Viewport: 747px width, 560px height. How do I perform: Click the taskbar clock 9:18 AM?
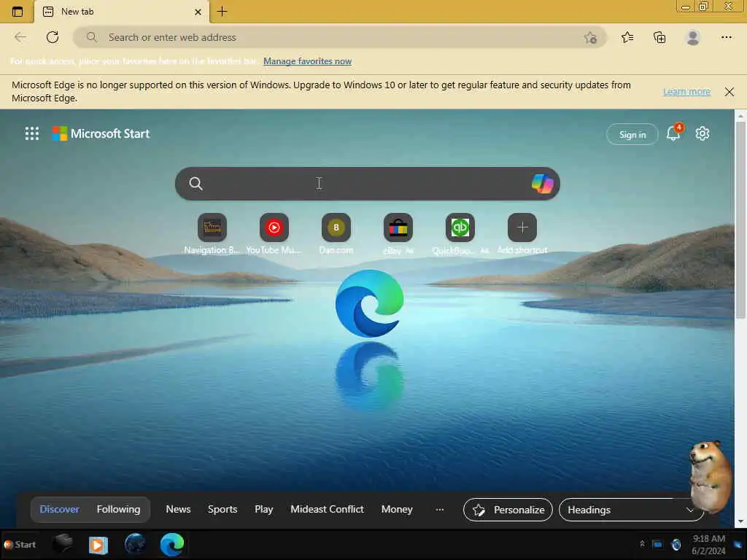click(708, 544)
